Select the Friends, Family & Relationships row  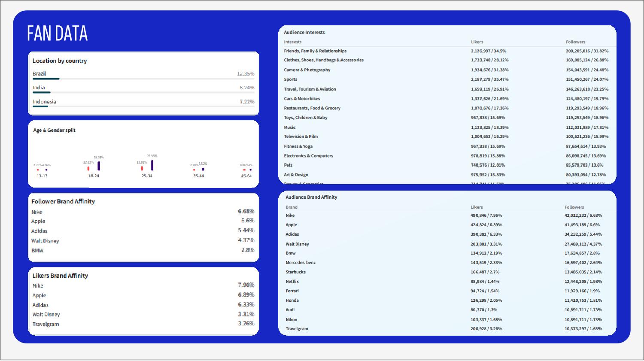[315, 51]
